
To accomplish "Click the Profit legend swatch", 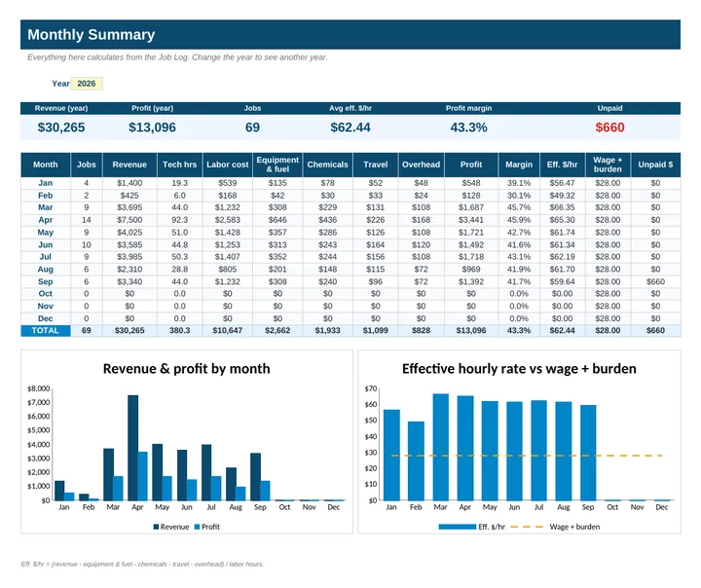I will pyautogui.click(x=197, y=527).
